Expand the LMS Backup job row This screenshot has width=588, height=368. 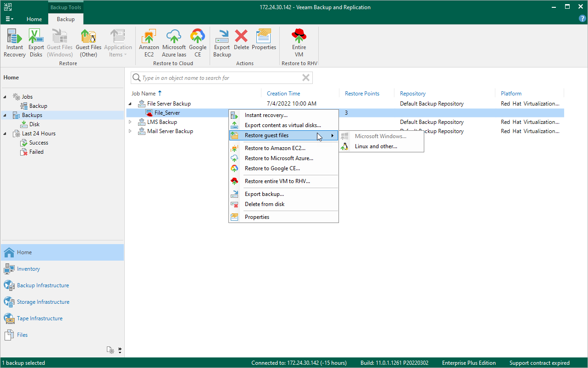coord(130,122)
